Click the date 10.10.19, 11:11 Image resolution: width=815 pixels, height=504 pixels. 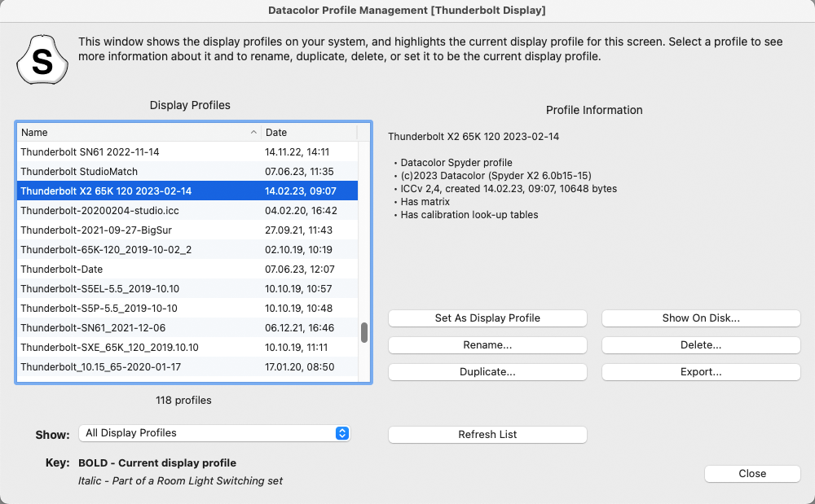[x=297, y=347]
